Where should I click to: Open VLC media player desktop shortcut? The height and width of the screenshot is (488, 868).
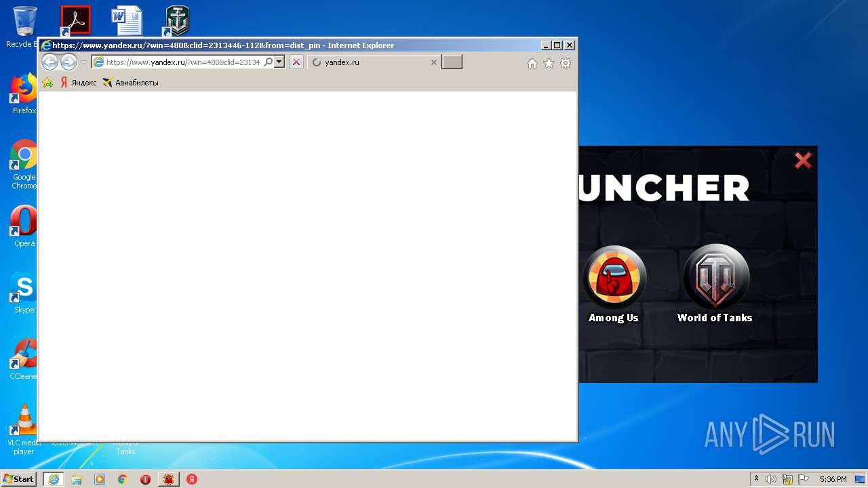tap(24, 430)
